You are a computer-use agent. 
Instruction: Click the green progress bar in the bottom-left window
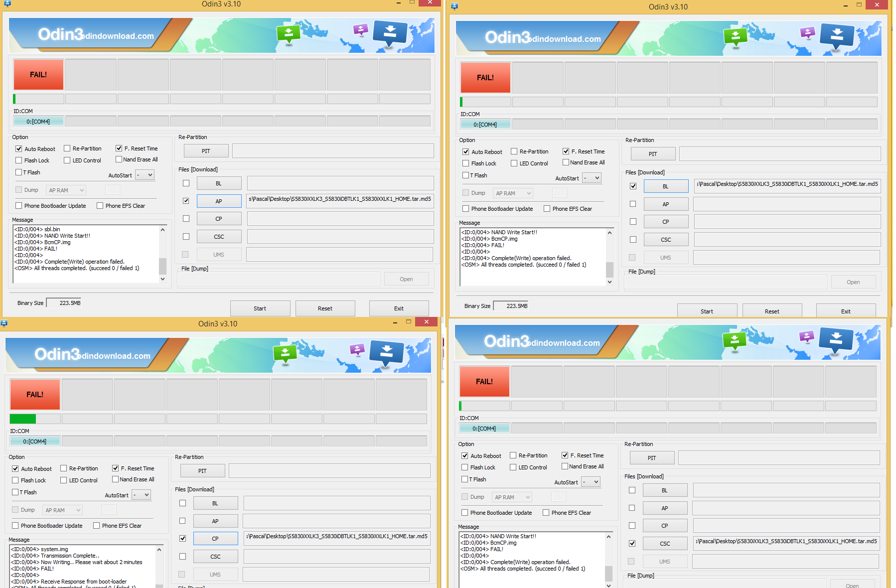[x=23, y=419]
